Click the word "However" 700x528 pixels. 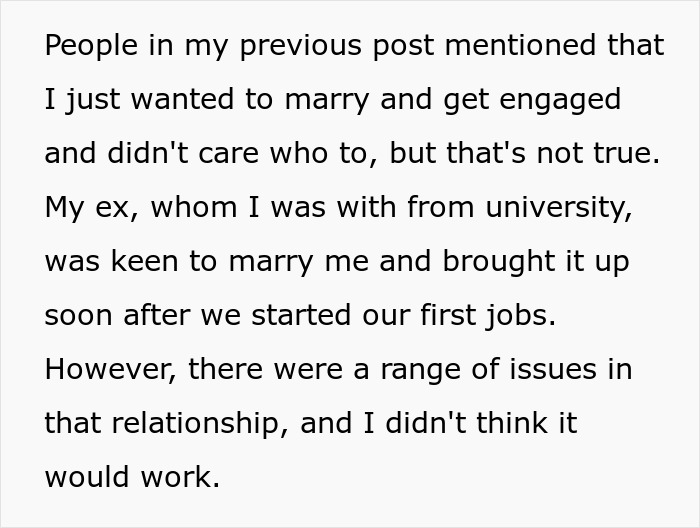click(107, 369)
